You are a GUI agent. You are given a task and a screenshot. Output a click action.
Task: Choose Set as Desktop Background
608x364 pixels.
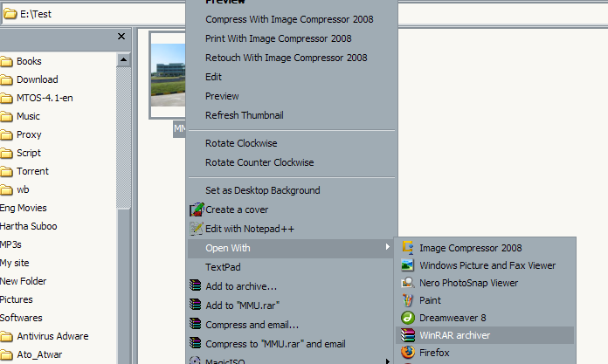(263, 190)
